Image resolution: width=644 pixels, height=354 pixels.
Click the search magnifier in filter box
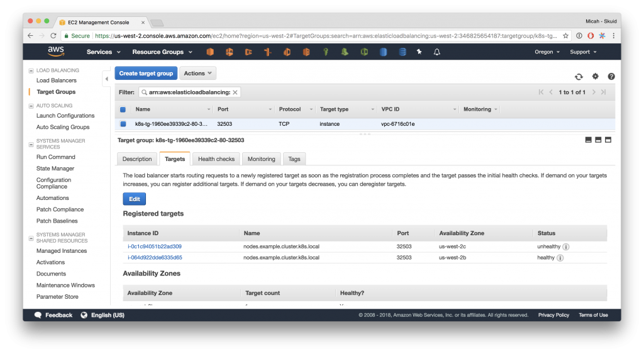coord(144,92)
